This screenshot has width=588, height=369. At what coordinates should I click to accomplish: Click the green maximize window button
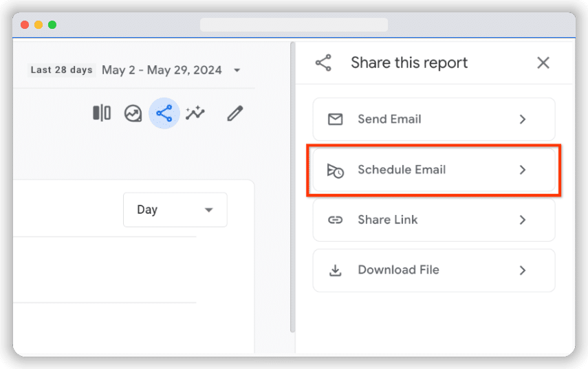coord(52,25)
